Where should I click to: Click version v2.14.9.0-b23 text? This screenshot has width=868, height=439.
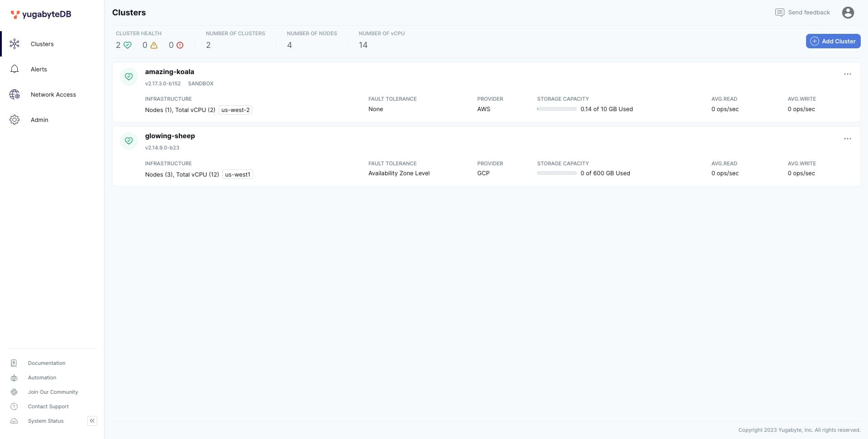point(162,148)
